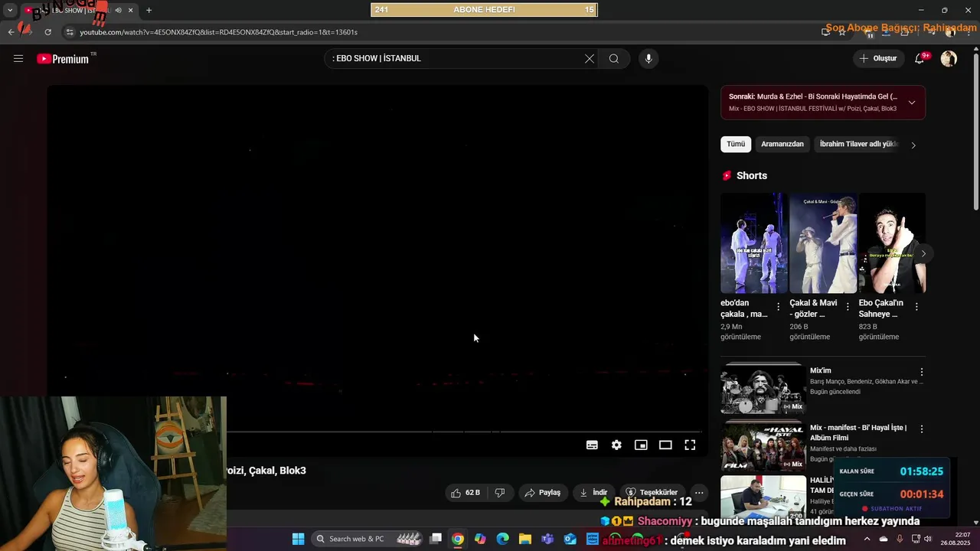The width and height of the screenshot is (980, 551).
Task: Select the browser address bar URL
Action: coord(218,32)
